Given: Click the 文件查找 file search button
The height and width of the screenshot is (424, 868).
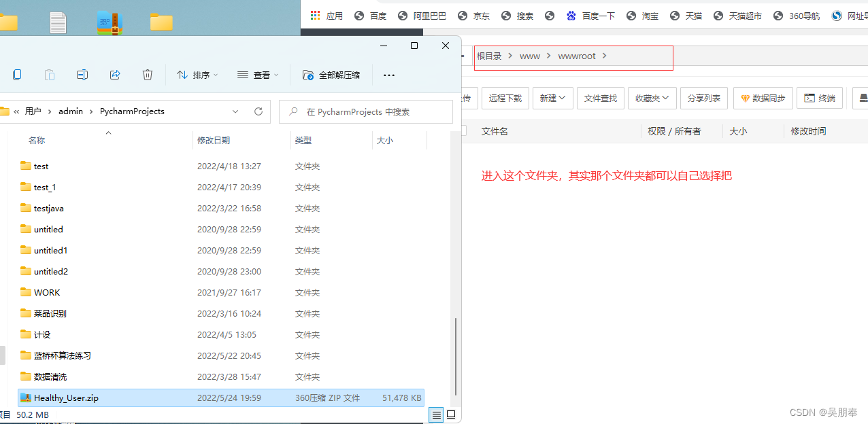Looking at the screenshot, I should [600, 98].
